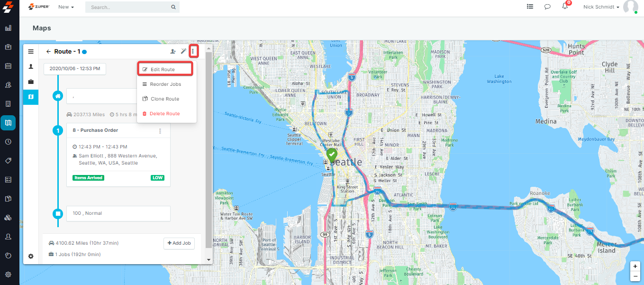Open the notifications bell icon
This screenshot has height=285, width=644.
point(564,7)
